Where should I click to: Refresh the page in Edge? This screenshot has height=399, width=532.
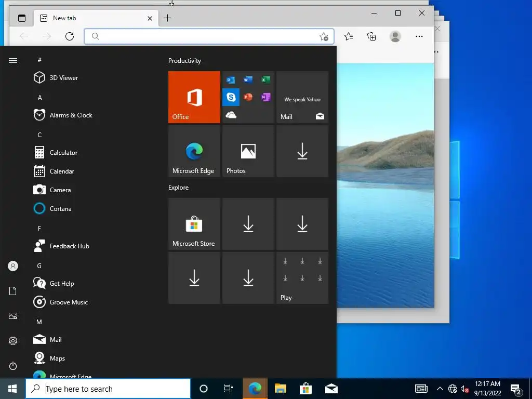tap(70, 36)
